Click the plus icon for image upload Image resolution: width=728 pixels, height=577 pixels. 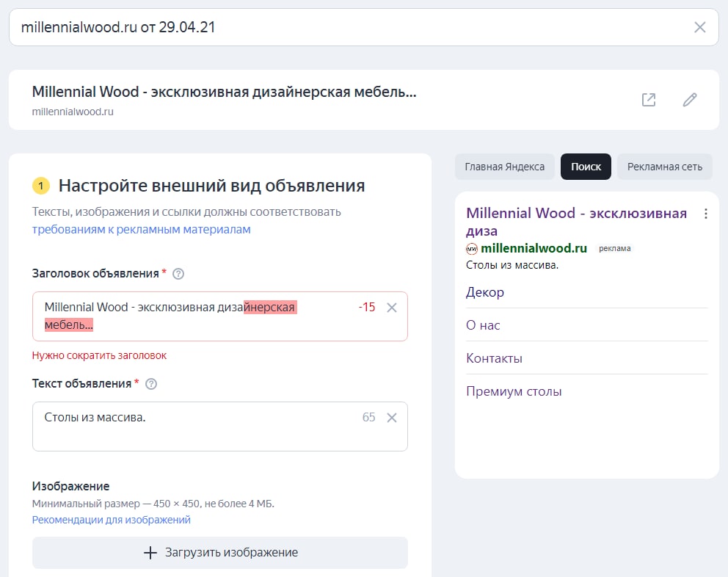150,553
